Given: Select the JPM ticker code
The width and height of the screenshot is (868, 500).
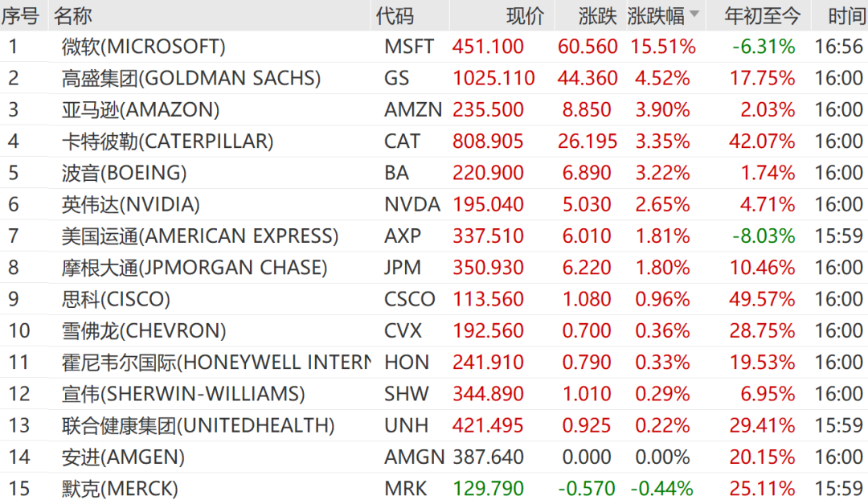Looking at the screenshot, I should click(x=403, y=268).
